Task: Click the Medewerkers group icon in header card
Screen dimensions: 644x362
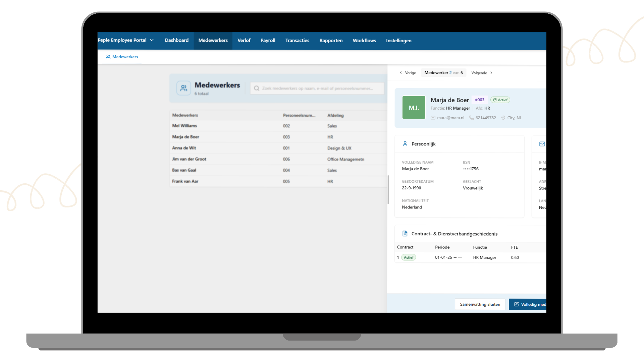Action: pos(183,88)
